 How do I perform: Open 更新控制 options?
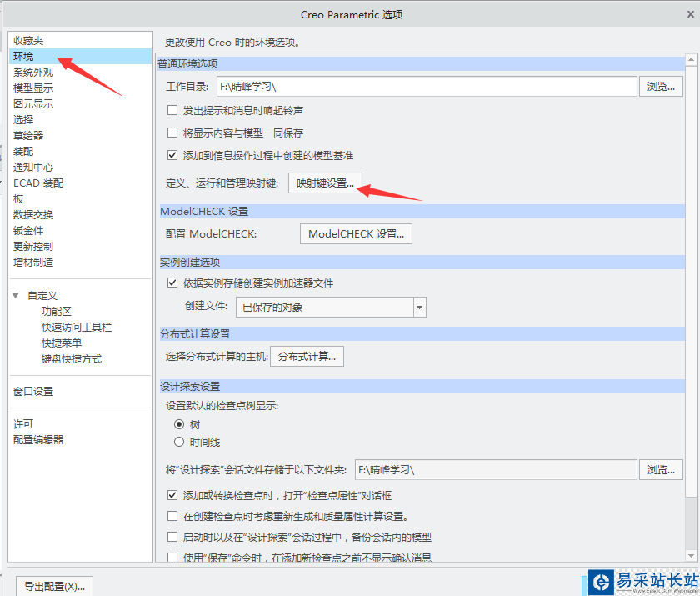[x=33, y=247]
